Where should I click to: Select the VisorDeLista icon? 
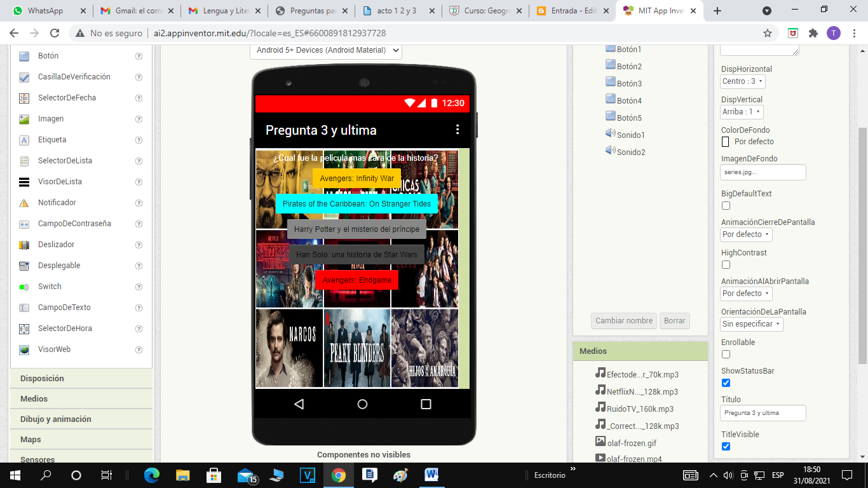click(24, 182)
